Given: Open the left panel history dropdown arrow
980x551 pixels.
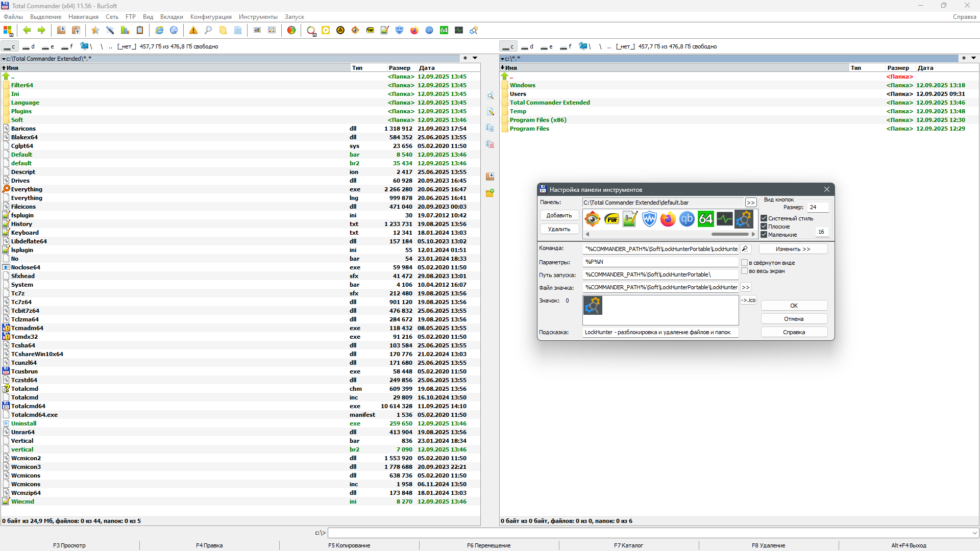Looking at the screenshot, I should pos(475,58).
